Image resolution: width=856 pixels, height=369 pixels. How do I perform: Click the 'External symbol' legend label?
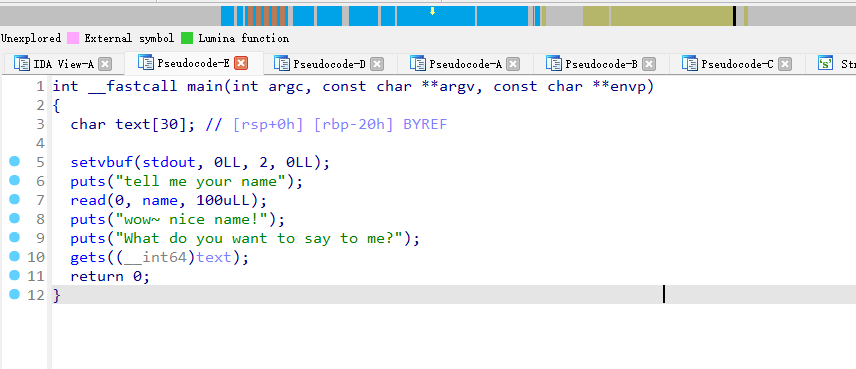click(129, 38)
